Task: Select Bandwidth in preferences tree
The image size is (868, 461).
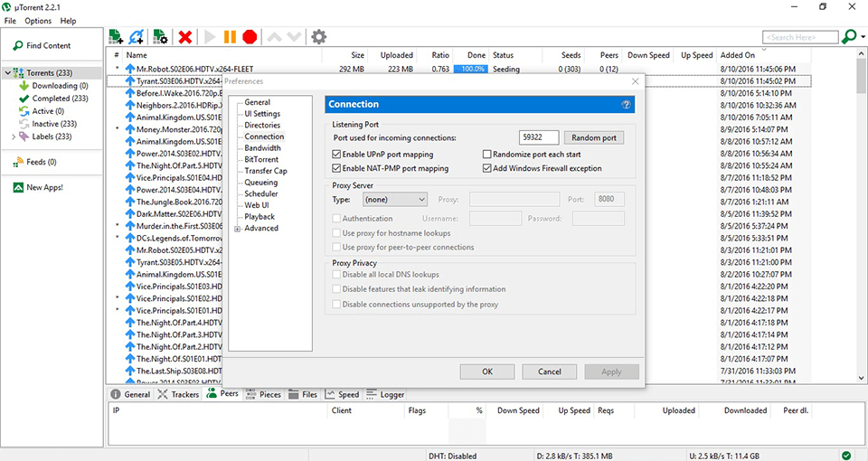Action: (x=262, y=148)
